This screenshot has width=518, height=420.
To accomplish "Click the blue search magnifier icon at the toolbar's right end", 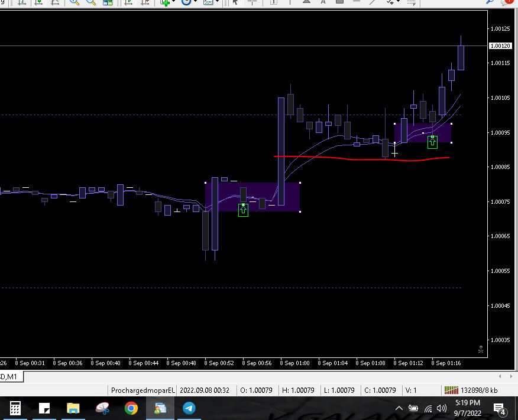I will 490,2.
